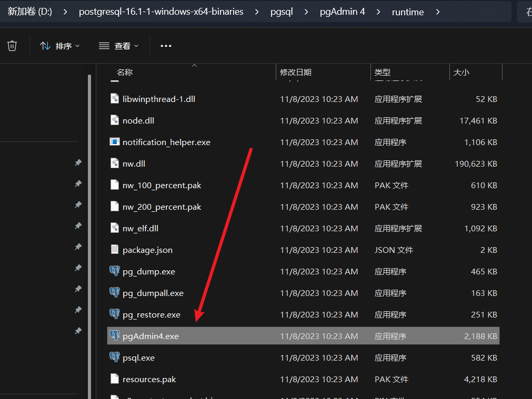The width and height of the screenshot is (532, 399).
Task: Click the package.json document icon
Action: [x=114, y=250]
